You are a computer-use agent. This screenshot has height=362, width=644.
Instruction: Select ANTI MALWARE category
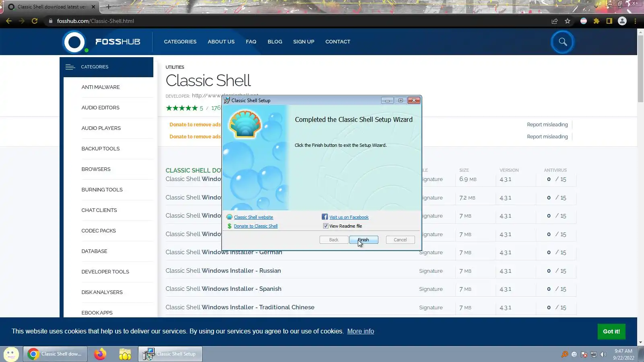click(x=101, y=87)
